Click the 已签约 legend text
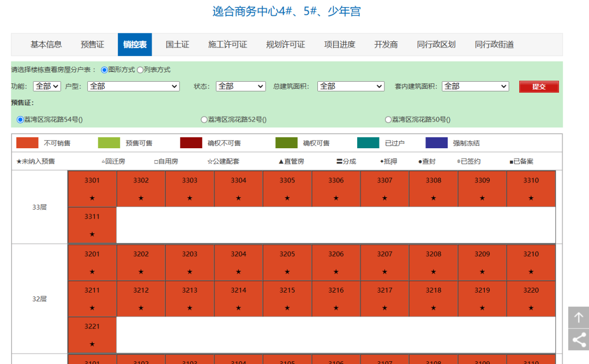The image size is (589, 364). coord(471,161)
